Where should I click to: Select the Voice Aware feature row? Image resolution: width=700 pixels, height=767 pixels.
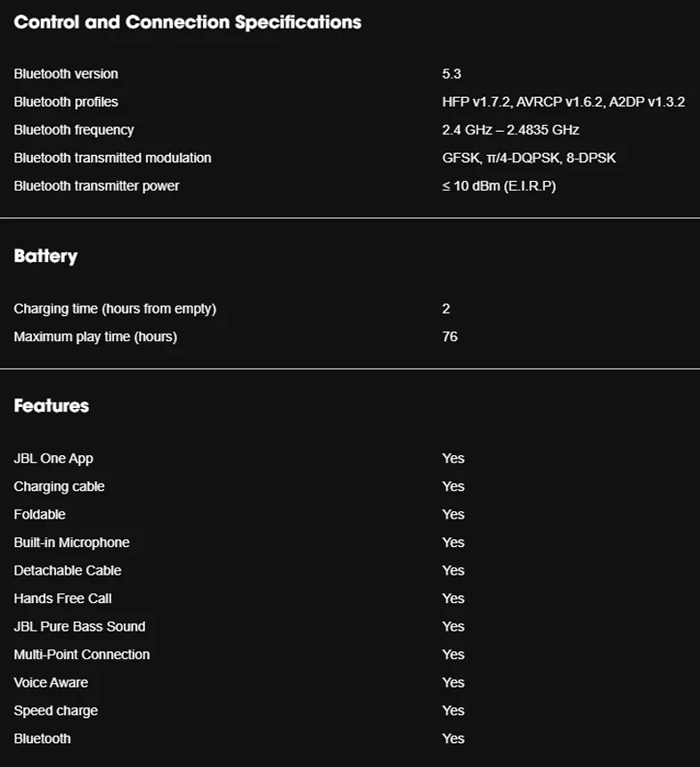tap(350, 682)
